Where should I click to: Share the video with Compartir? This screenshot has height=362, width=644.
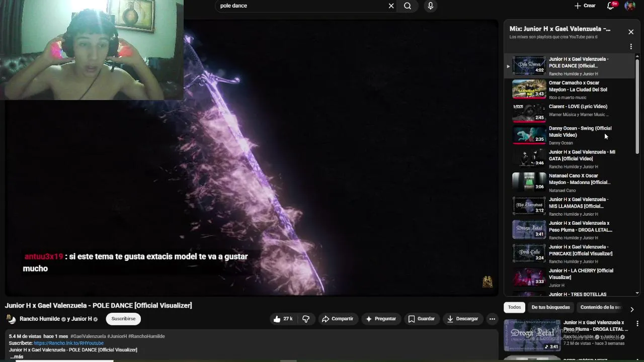pos(338,319)
